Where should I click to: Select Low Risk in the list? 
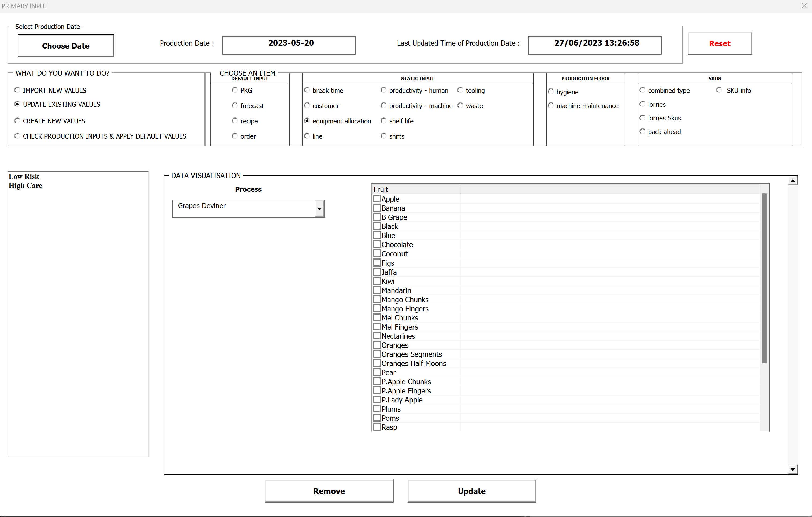tap(24, 176)
